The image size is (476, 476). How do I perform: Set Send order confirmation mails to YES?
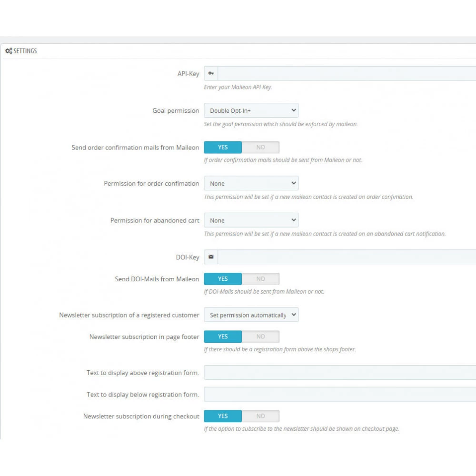click(x=223, y=147)
